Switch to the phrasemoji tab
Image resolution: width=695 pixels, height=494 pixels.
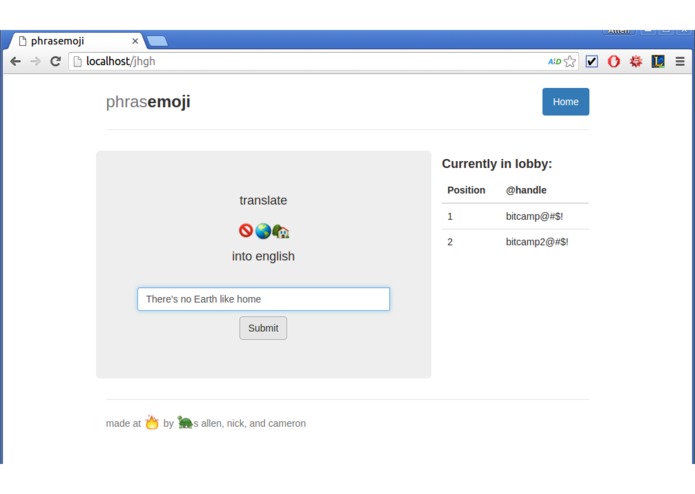(x=75, y=41)
